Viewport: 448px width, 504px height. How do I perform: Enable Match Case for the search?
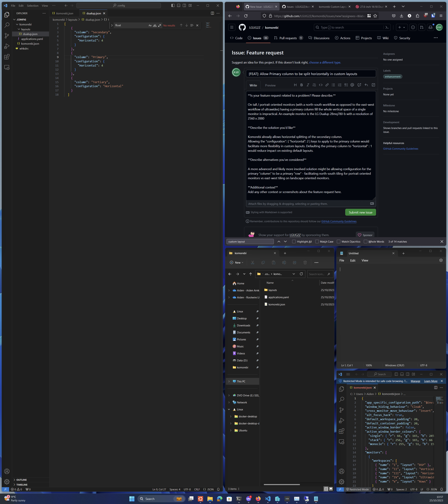(x=317, y=241)
